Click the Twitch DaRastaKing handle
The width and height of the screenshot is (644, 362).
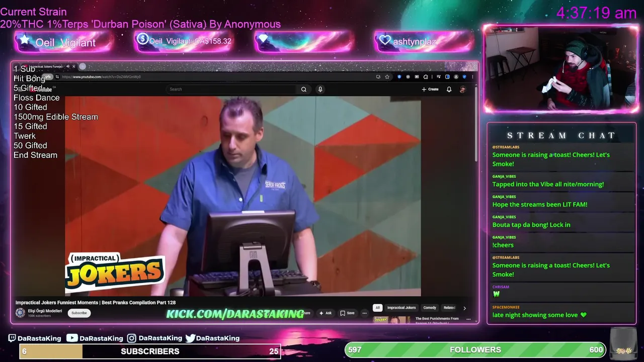39,338
